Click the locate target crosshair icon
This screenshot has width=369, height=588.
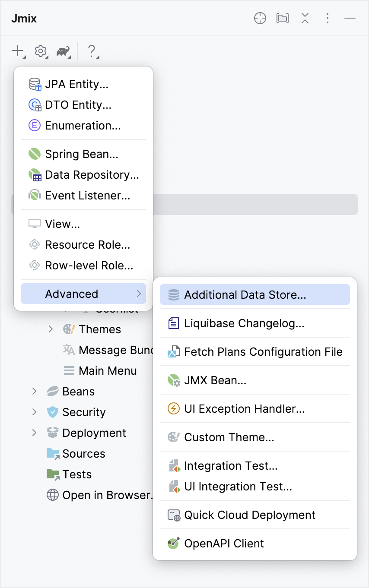260,19
